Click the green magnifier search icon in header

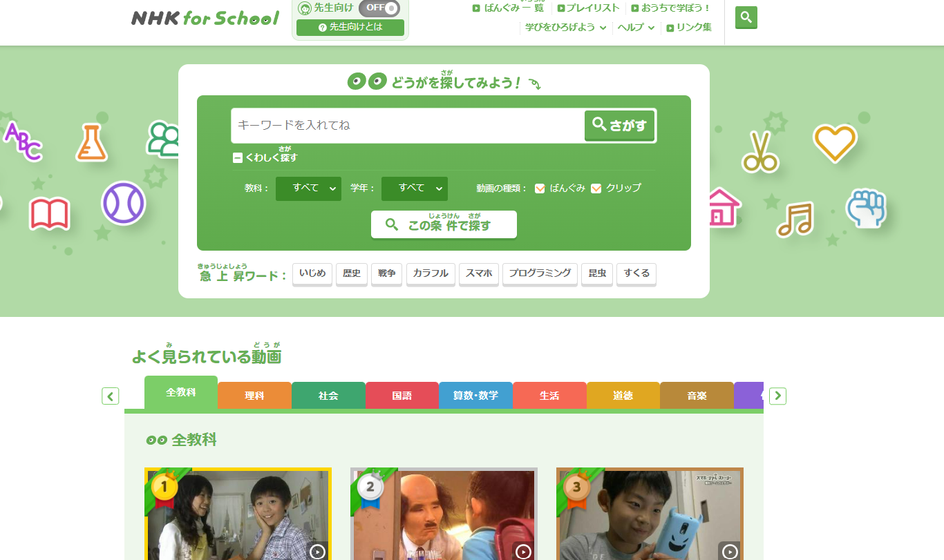746,17
